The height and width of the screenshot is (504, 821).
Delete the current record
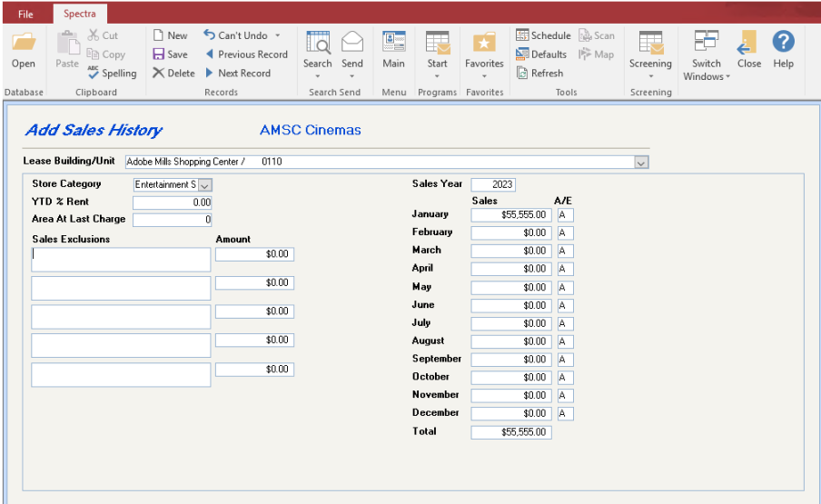point(173,74)
